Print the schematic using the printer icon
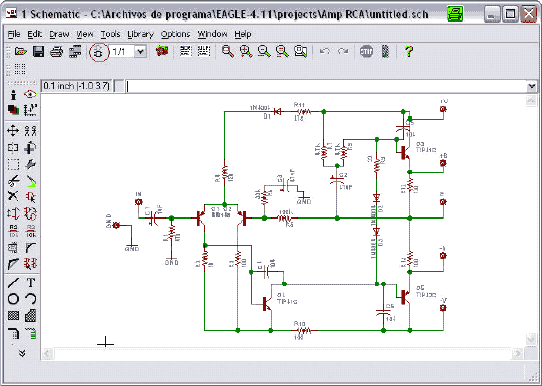The image size is (542, 386). (57, 52)
